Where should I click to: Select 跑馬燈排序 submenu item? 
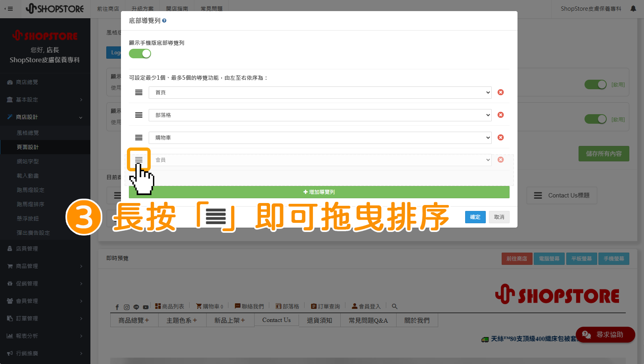pos(45,204)
